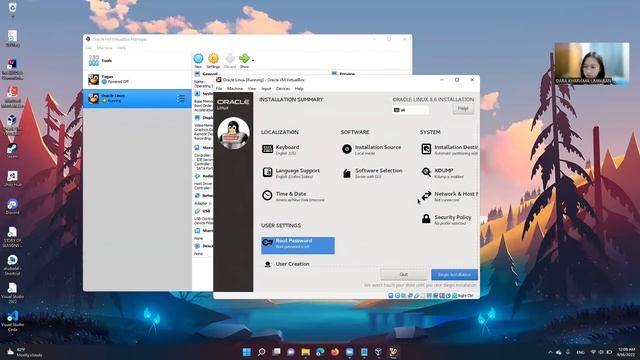
Task: Open Task View on the taskbar
Action: pos(276,352)
